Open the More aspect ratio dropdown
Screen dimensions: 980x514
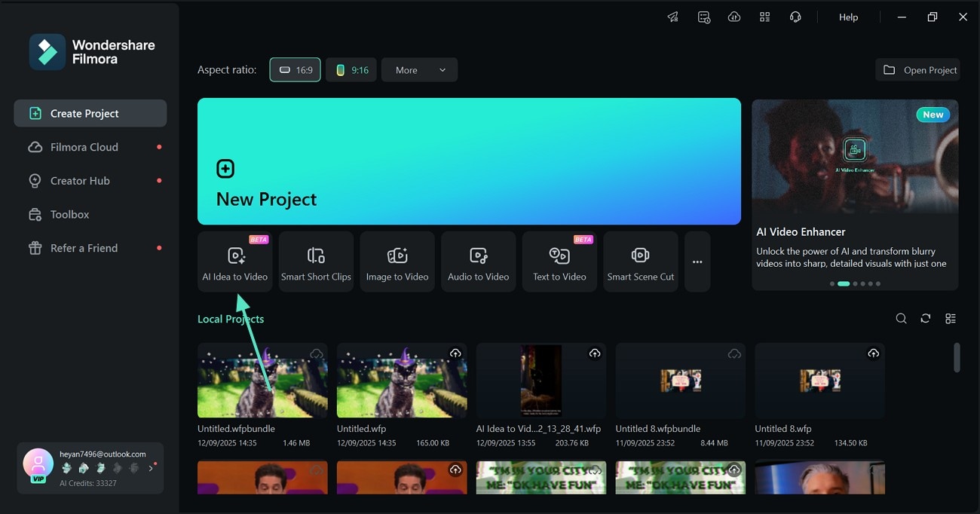tap(419, 69)
